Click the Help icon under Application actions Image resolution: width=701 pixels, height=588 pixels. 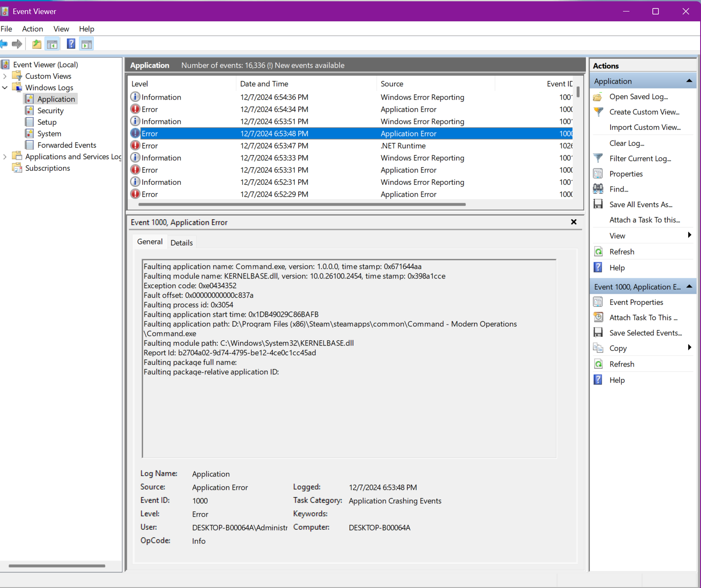[x=598, y=267]
